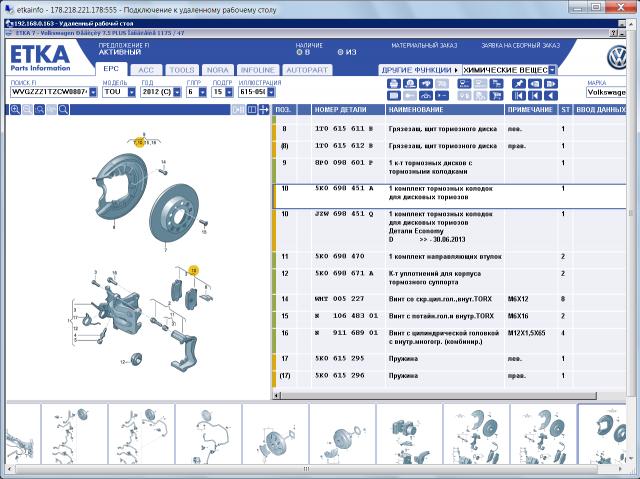Screen dimensions: 640x479
Task: Click МАТЕРИАЛЬНЫЙ ЗАКАЗ
Action: click(424, 46)
